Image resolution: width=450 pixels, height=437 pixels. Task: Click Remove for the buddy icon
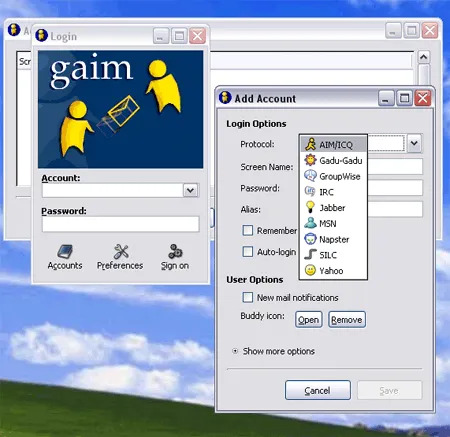pyautogui.click(x=347, y=320)
